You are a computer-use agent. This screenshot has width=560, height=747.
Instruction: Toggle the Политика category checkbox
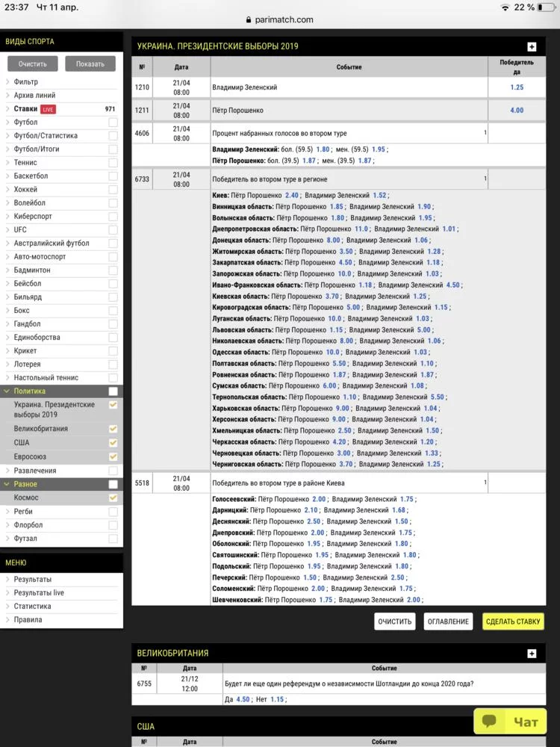pos(113,391)
